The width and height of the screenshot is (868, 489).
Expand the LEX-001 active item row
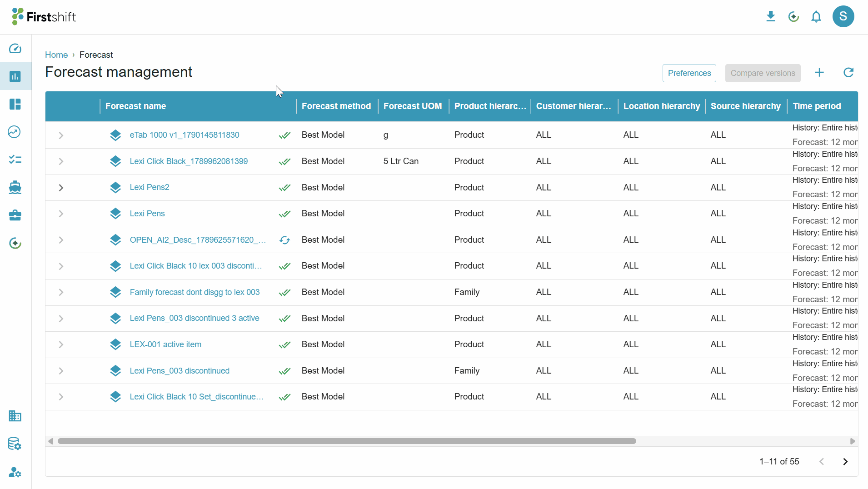coord(61,344)
